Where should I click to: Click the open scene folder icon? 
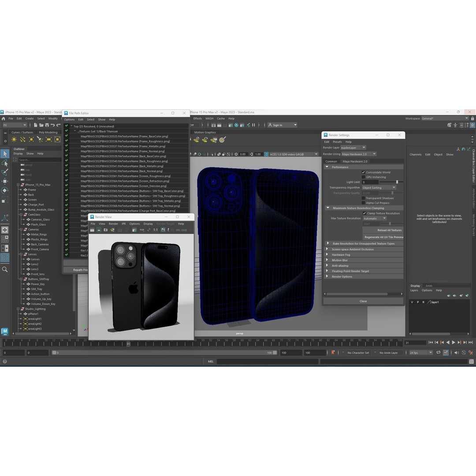[x=41, y=125]
